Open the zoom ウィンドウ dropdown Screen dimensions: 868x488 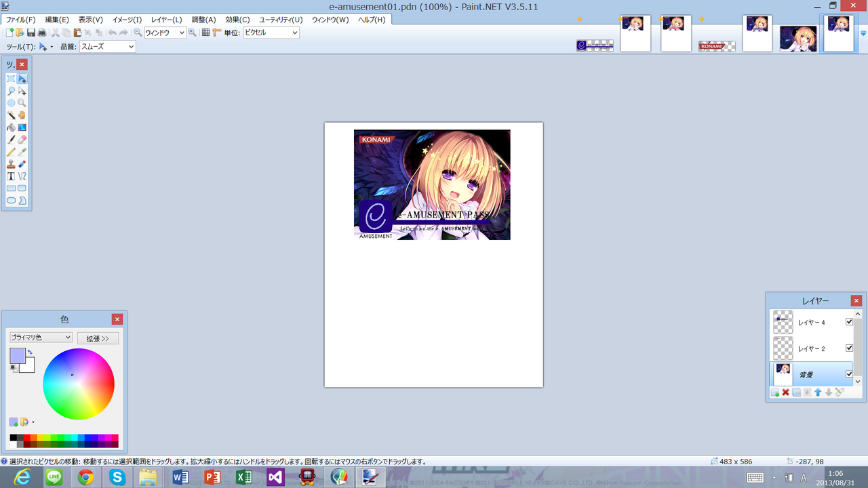(x=165, y=33)
